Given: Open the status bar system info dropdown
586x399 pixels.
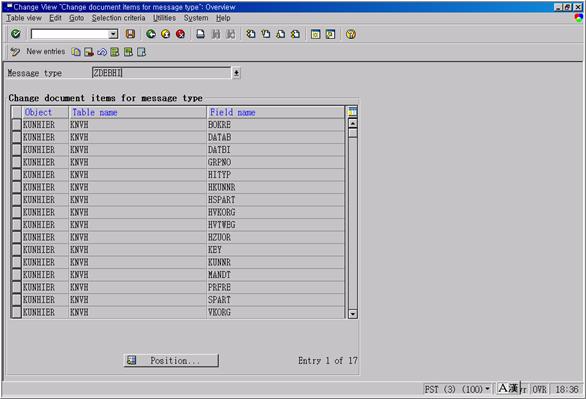Looking at the screenshot, I should click(487, 389).
